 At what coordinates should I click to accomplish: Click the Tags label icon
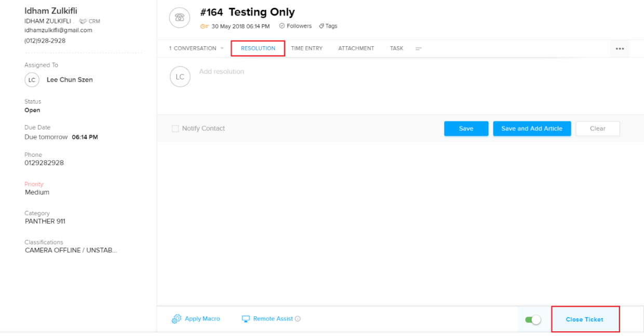321,26
